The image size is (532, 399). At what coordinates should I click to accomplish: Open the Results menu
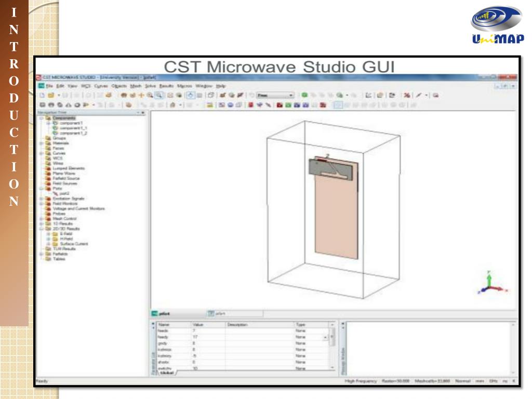point(166,86)
